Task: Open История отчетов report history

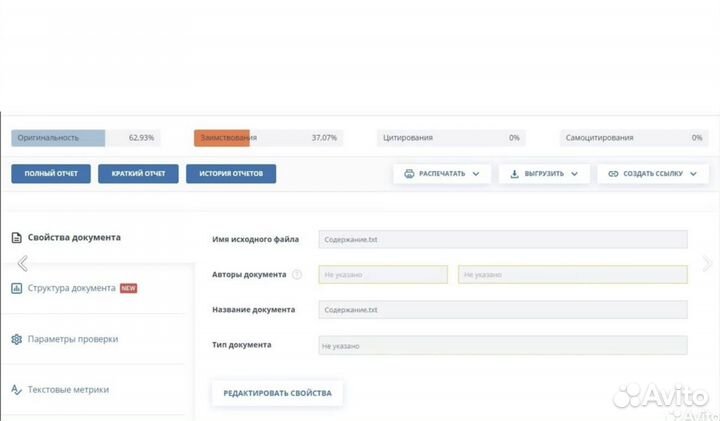Action: click(x=231, y=174)
